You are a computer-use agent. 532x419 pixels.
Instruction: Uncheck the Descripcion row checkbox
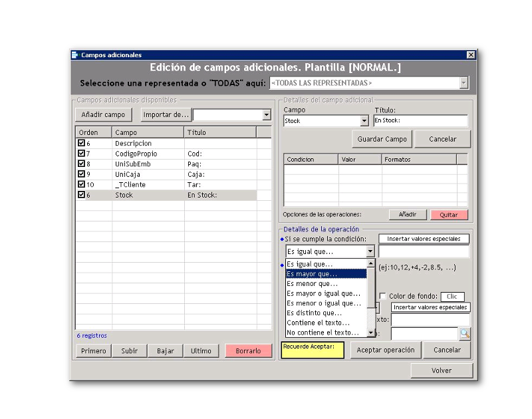[81, 143]
